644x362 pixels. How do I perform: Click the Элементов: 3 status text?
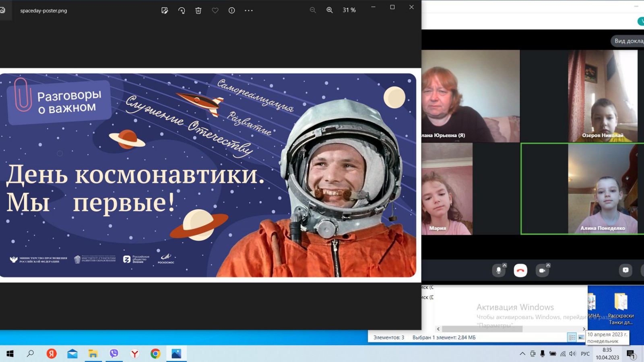coord(389,337)
